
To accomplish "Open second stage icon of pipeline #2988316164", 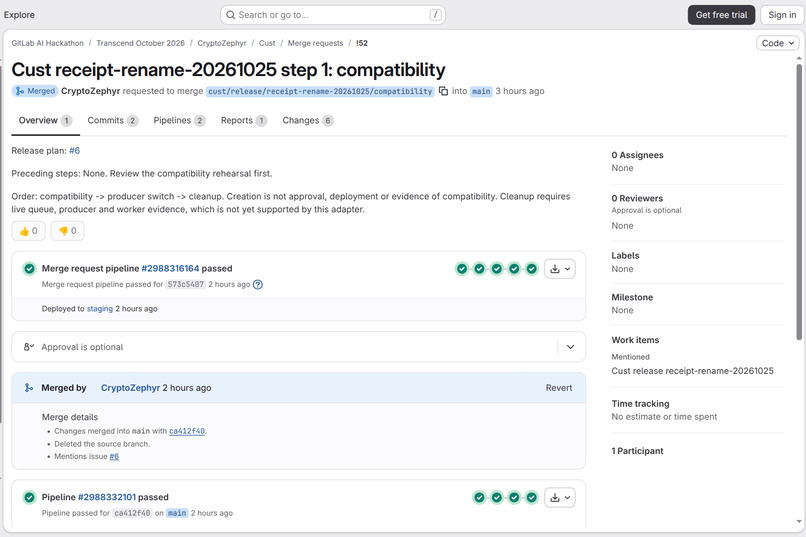I will [x=480, y=269].
